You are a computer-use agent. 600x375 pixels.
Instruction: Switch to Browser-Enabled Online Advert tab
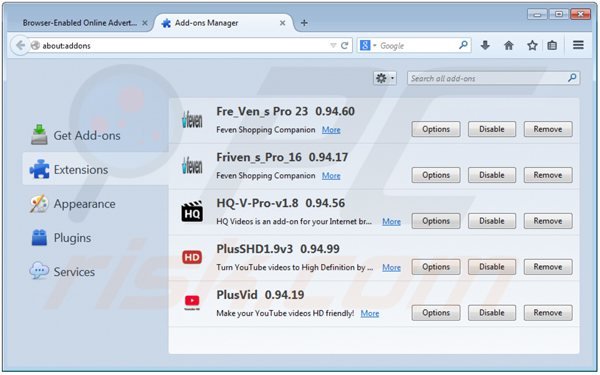tap(80, 23)
